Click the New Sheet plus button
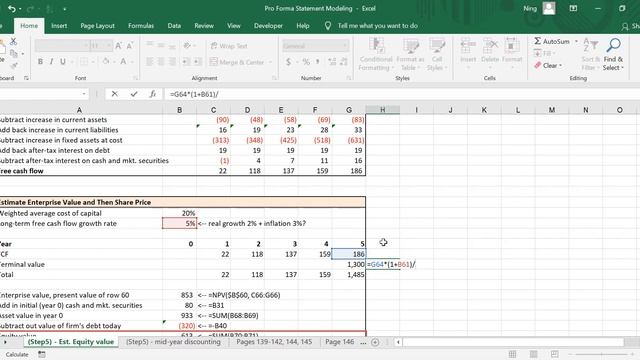 [x=375, y=342]
